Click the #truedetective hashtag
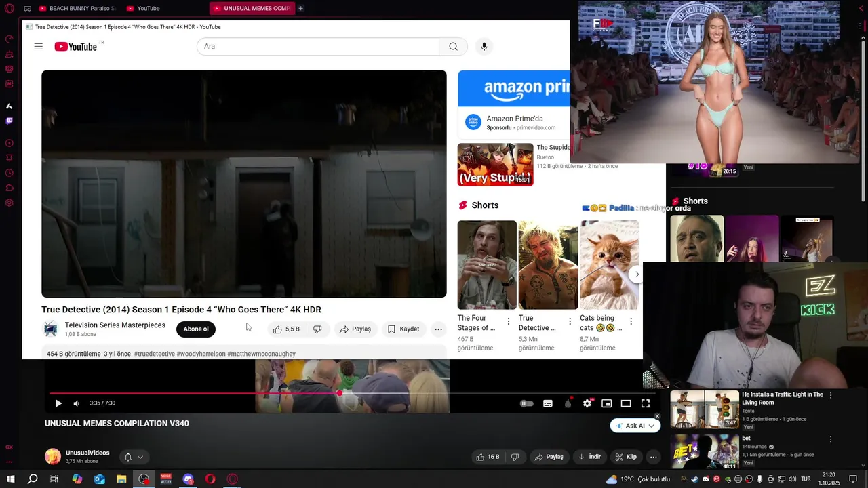Screen dimensions: 868x488 pos(154,354)
